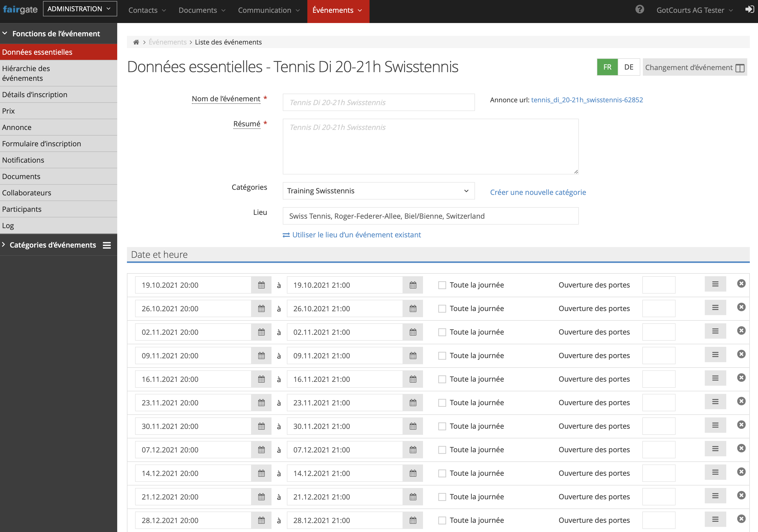Tick Toute la journée for 23.11.2021

coord(442,403)
